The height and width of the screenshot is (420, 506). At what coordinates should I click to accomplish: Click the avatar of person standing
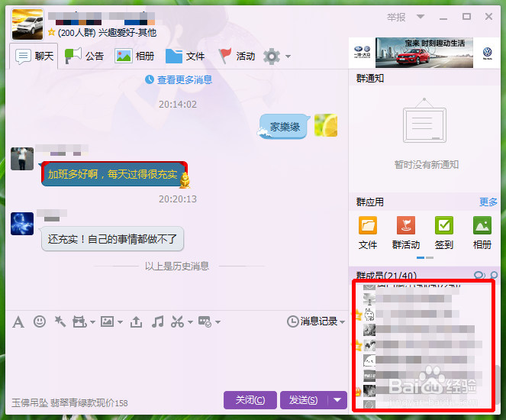(x=22, y=159)
